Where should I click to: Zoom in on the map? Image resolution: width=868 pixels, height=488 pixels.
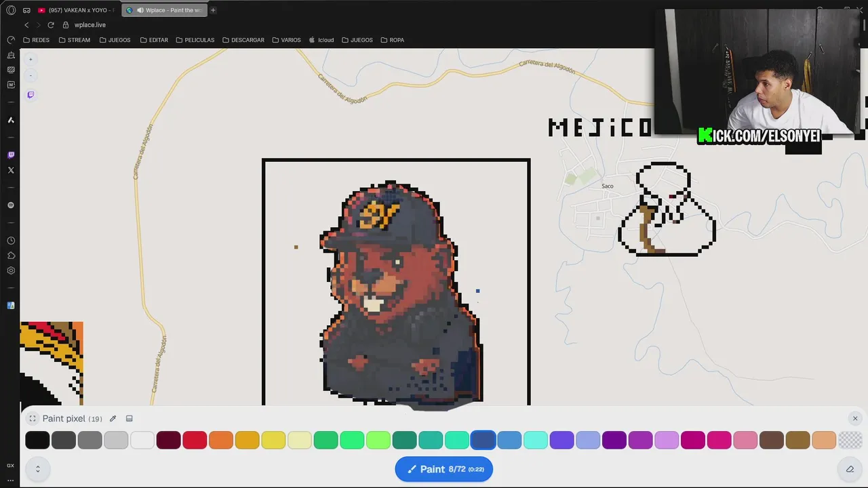tap(31, 60)
